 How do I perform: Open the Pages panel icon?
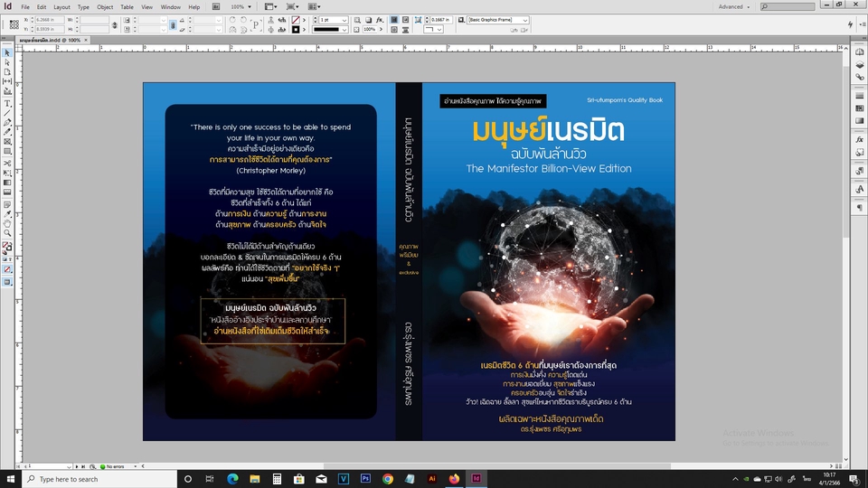coord(860,52)
